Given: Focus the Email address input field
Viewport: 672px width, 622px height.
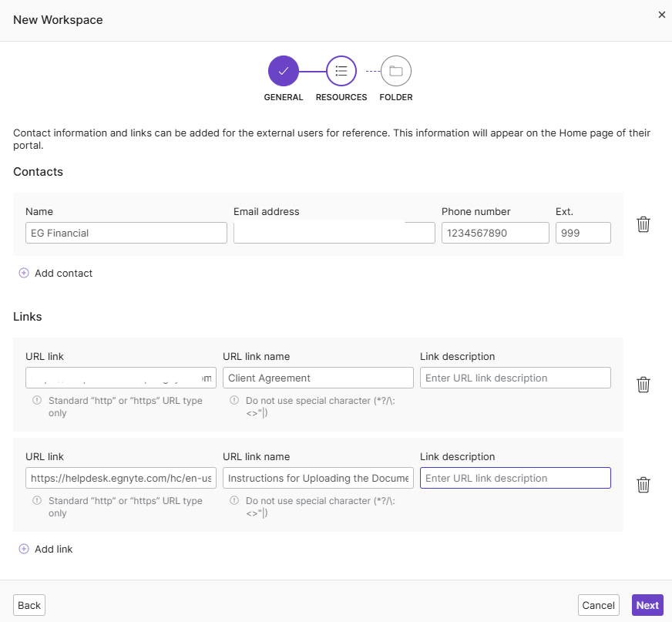Looking at the screenshot, I should [x=334, y=233].
